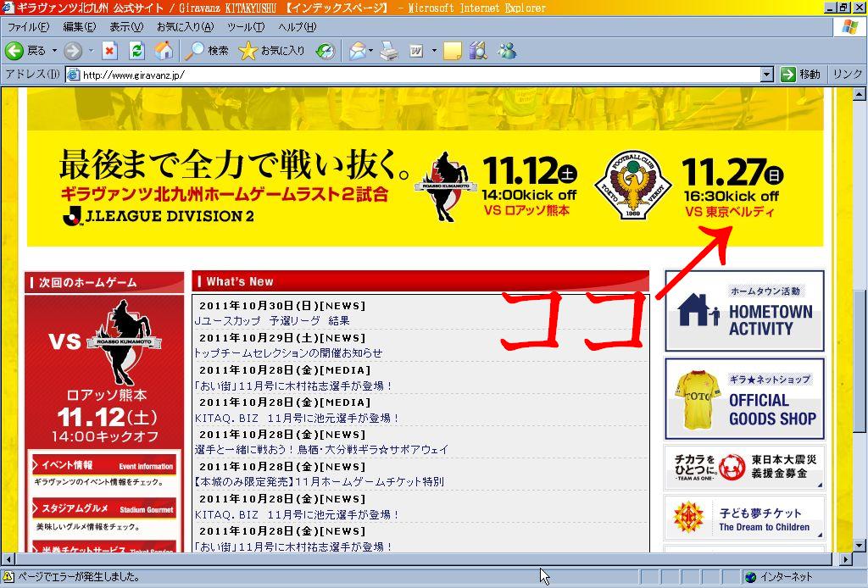
Task: Click the Forward arrow toolbar icon
Action: (x=73, y=51)
